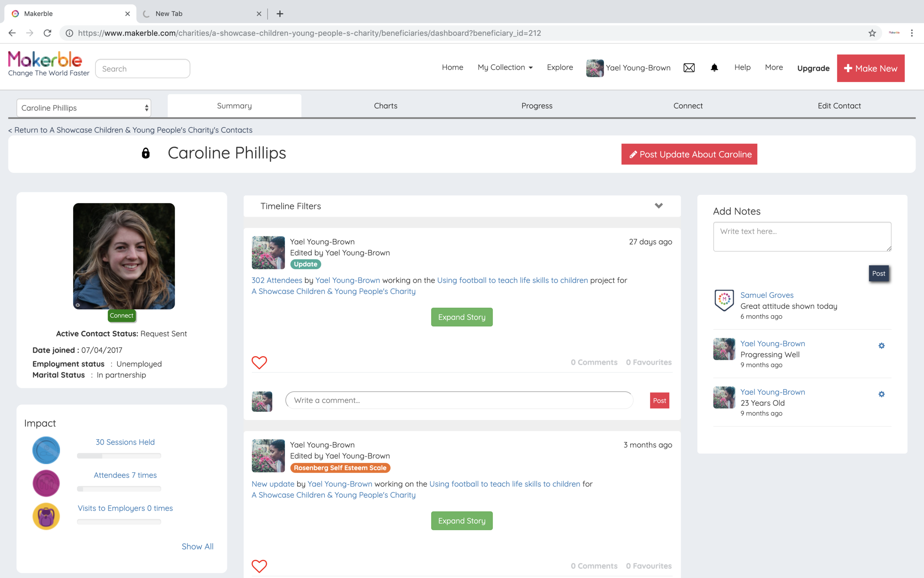Expand the Timeline Filters chevron
924x578 pixels.
pos(659,206)
